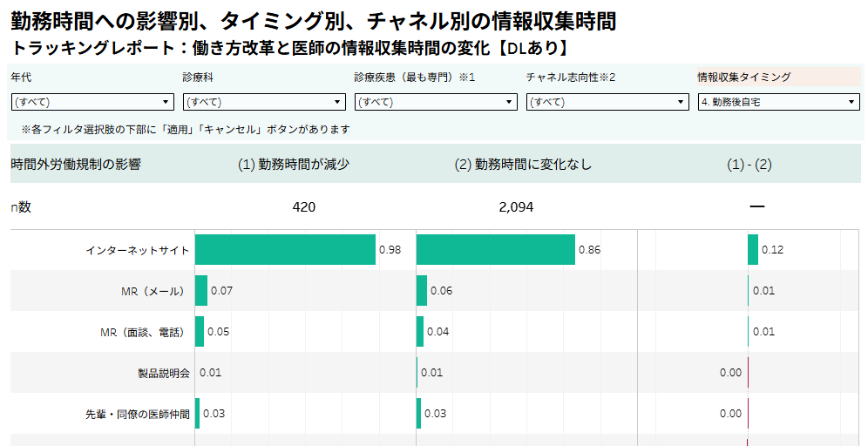This screenshot has height=446, width=868.
Task: Click the n数 value 420
Action: pyautogui.click(x=304, y=207)
